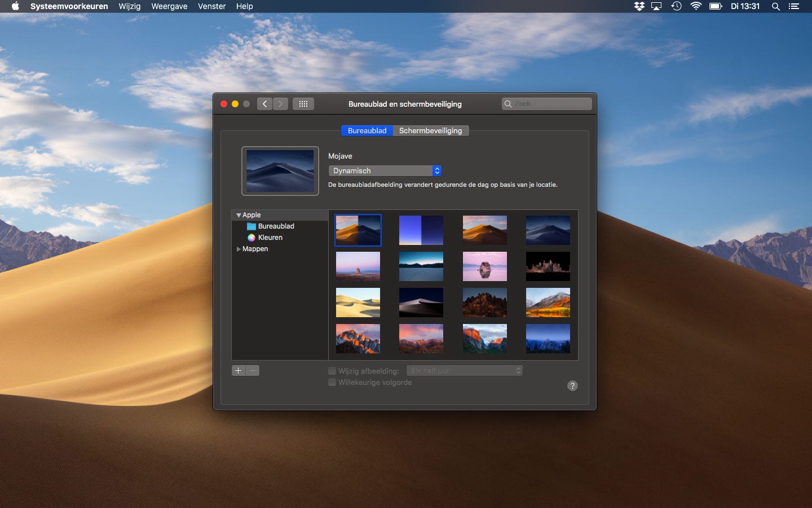The image size is (812, 508).
Task: Go back with the left chevron button
Action: [264, 104]
